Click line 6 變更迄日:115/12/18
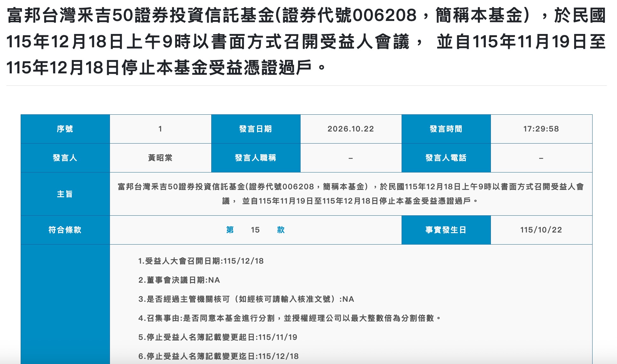Viewport: 617px width, 364px height. [219, 356]
